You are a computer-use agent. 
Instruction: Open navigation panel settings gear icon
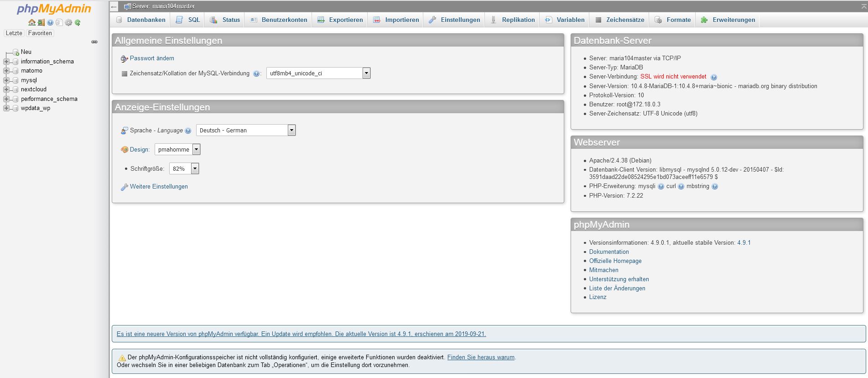point(68,22)
